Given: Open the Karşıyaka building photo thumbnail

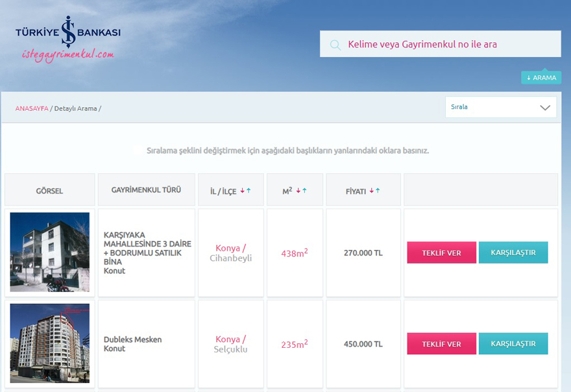Looking at the screenshot, I should pyautogui.click(x=50, y=252).
